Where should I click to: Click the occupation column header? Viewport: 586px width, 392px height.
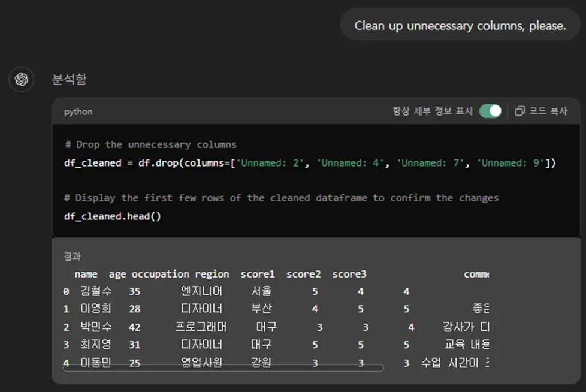click(x=160, y=274)
